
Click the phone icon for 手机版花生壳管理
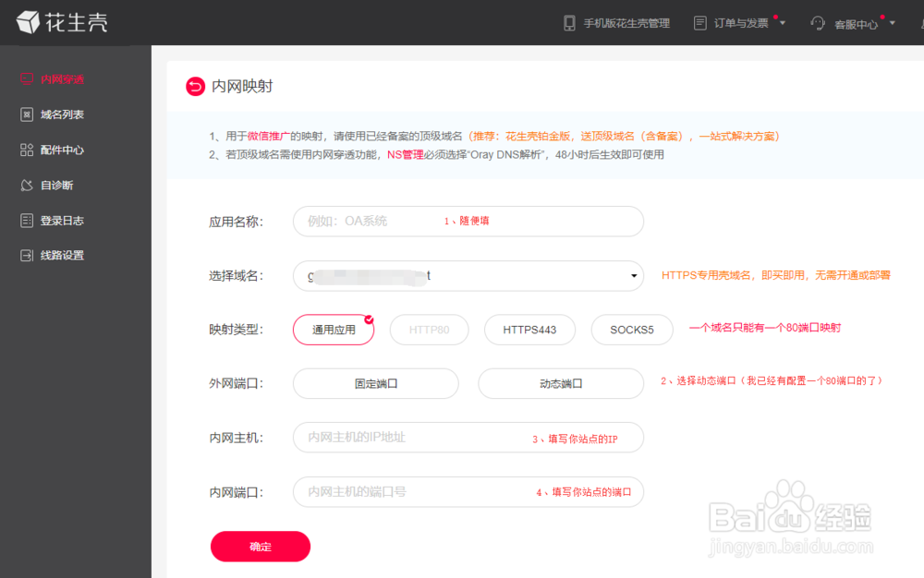click(569, 23)
